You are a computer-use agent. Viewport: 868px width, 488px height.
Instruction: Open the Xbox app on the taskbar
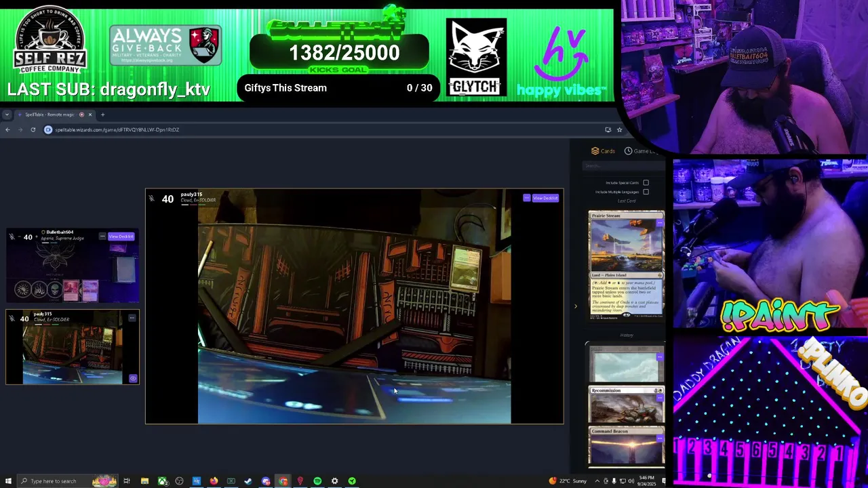tap(162, 481)
